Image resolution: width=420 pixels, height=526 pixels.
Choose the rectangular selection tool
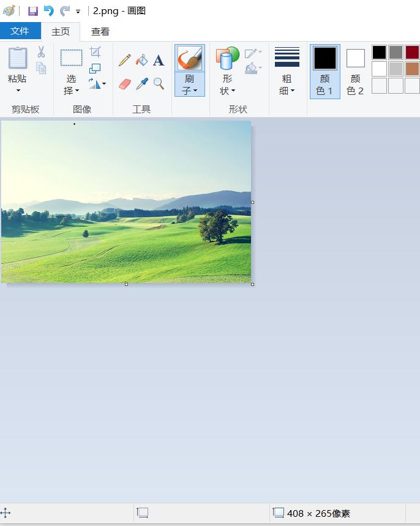[x=71, y=58]
